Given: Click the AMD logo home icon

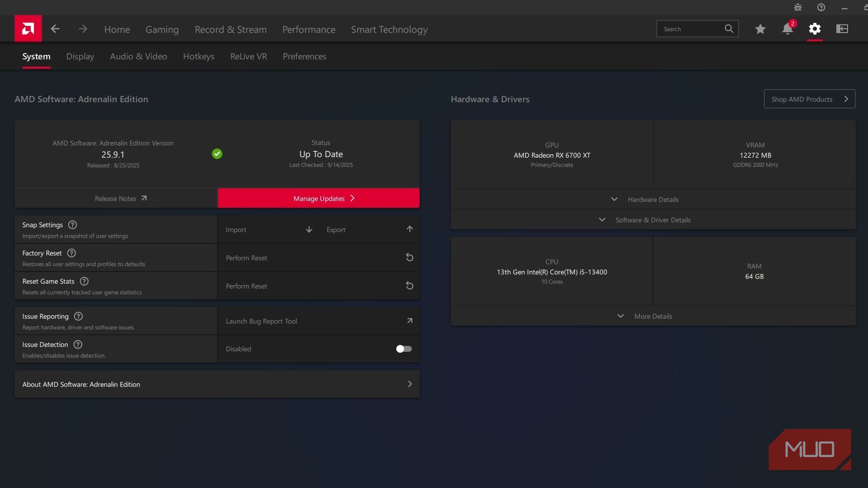Looking at the screenshot, I should [28, 29].
